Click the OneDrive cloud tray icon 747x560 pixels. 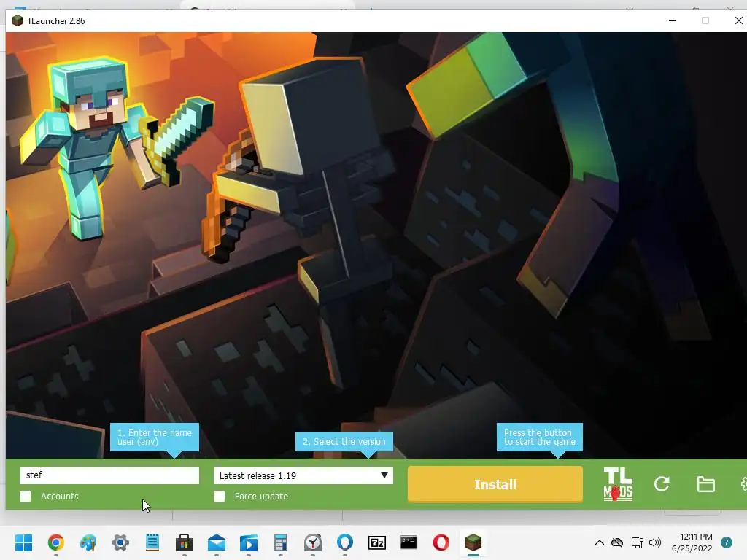[617, 542]
